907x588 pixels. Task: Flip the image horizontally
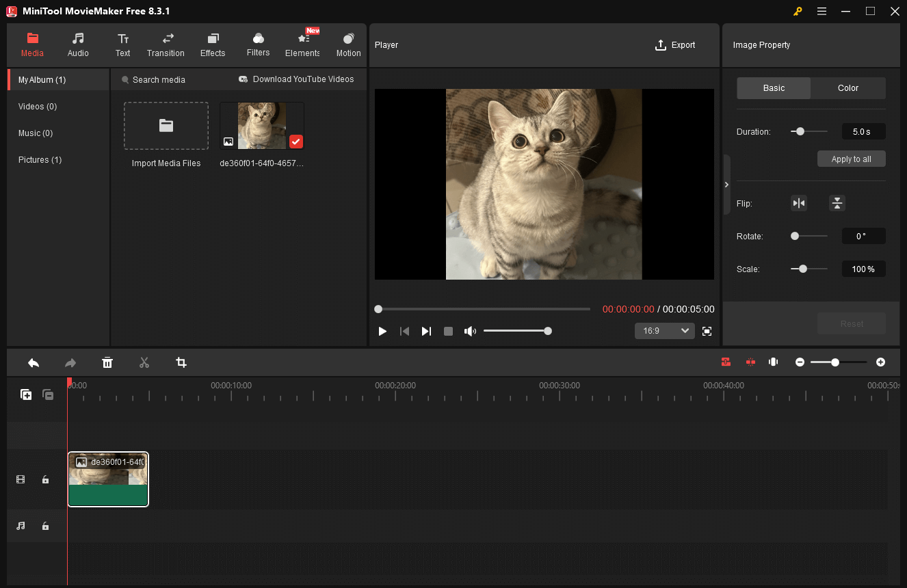click(x=798, y=203)
